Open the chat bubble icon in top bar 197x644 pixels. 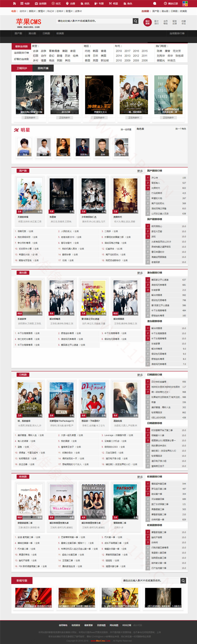click(x=155, y=4)
